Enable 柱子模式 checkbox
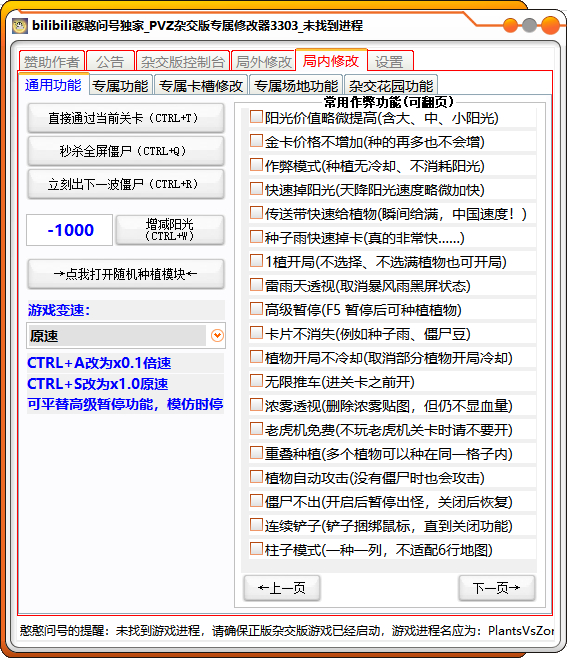The image size is (567, 658). tap(256, 548)
